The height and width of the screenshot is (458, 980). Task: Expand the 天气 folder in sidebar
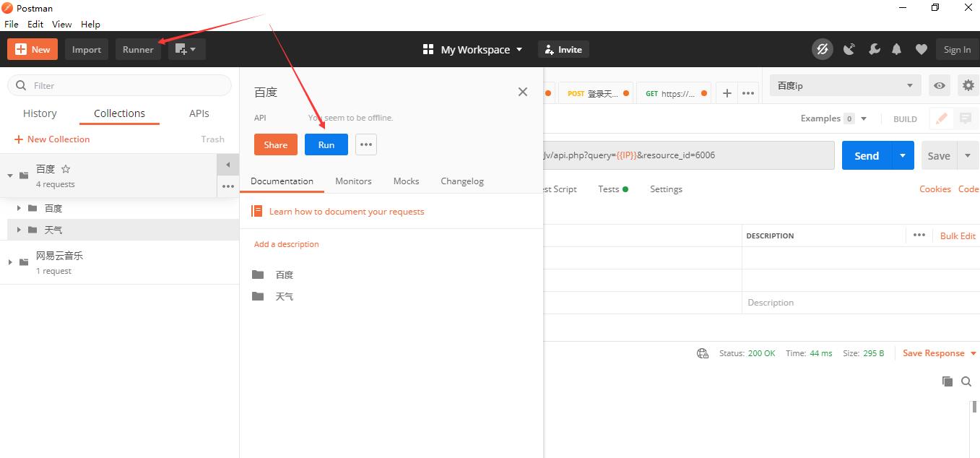[19, 230]
